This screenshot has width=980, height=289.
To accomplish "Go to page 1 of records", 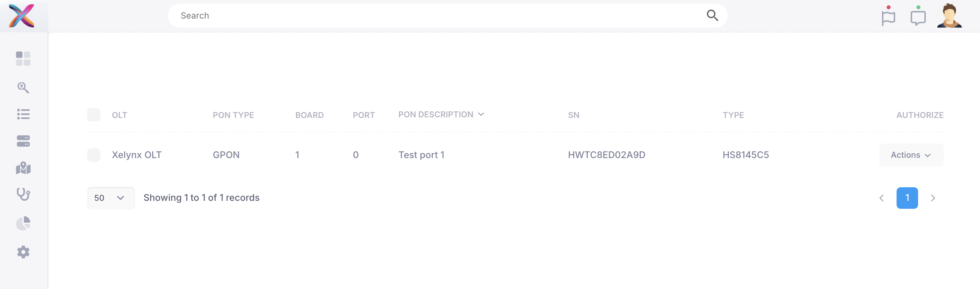I will [907, 198].
